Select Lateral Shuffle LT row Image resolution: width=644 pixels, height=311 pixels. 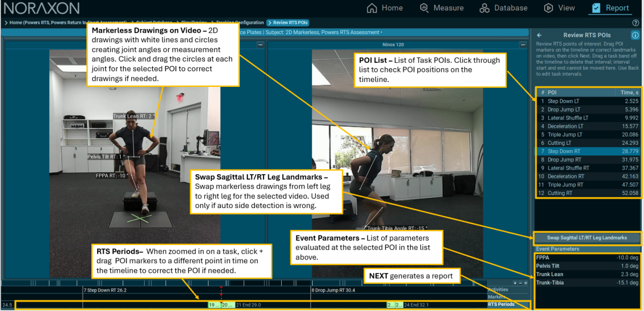589,118
